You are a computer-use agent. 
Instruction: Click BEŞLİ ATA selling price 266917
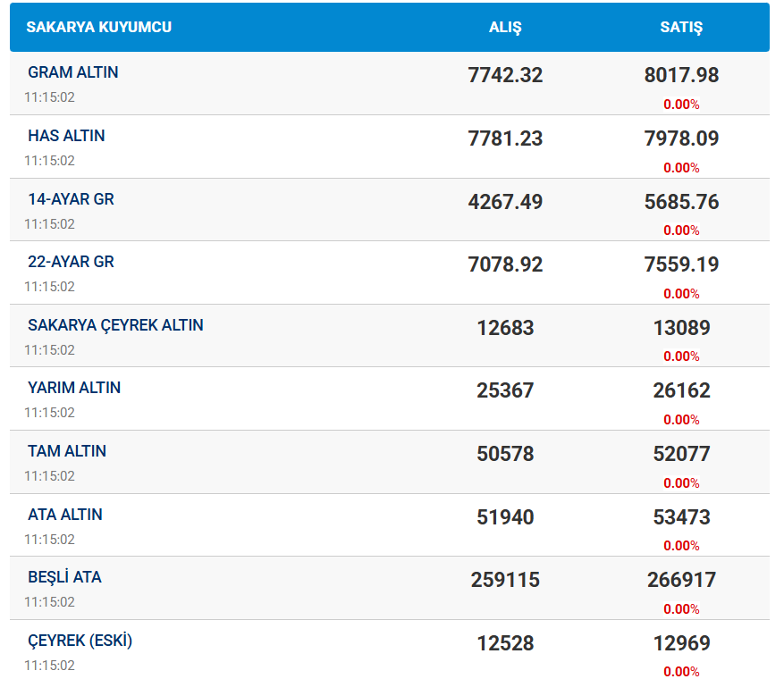(x=681, y=580)
